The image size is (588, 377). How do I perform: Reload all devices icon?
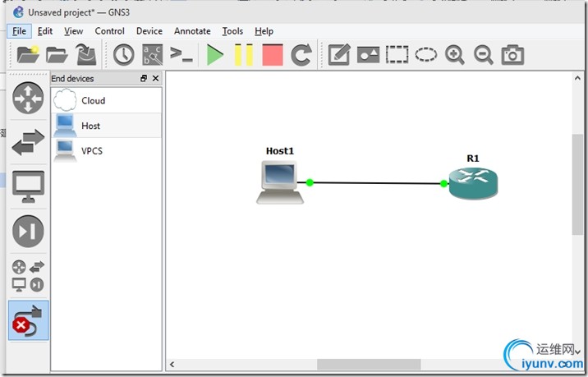[301, 55]
